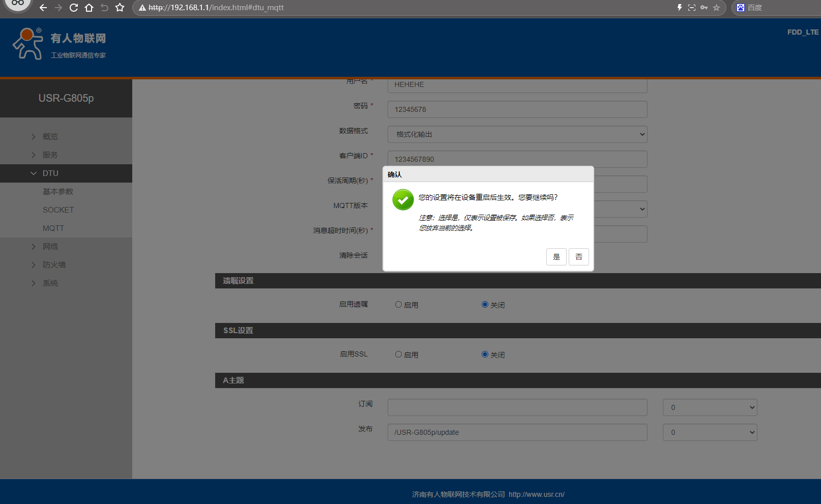Open the QoS dropdown beside 发布 topic
Image resolution: width=821 pixels, height=504 pixels.
click(x=710, y=432)
